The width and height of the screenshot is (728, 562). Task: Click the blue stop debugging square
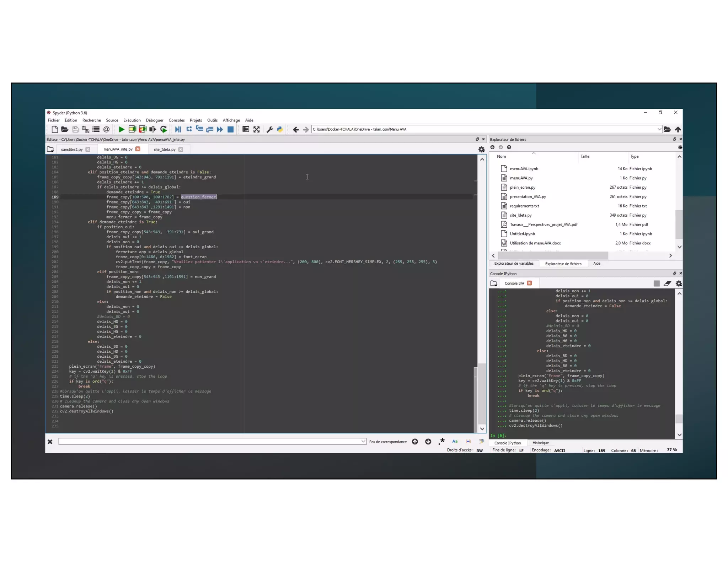coord(230,129)
